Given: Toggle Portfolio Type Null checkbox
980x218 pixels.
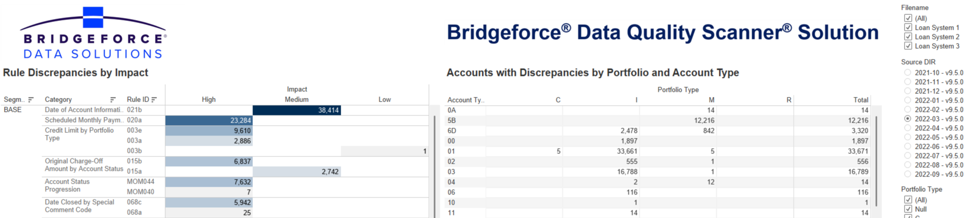Looking at the screenshot, I should pyautogui.click(x=908, y=209).
